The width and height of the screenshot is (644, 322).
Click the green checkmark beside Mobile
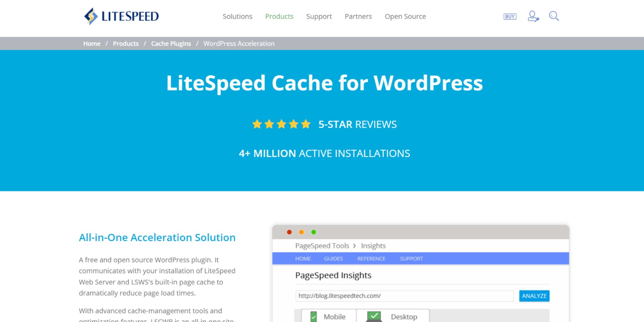[x=314, y=316]
